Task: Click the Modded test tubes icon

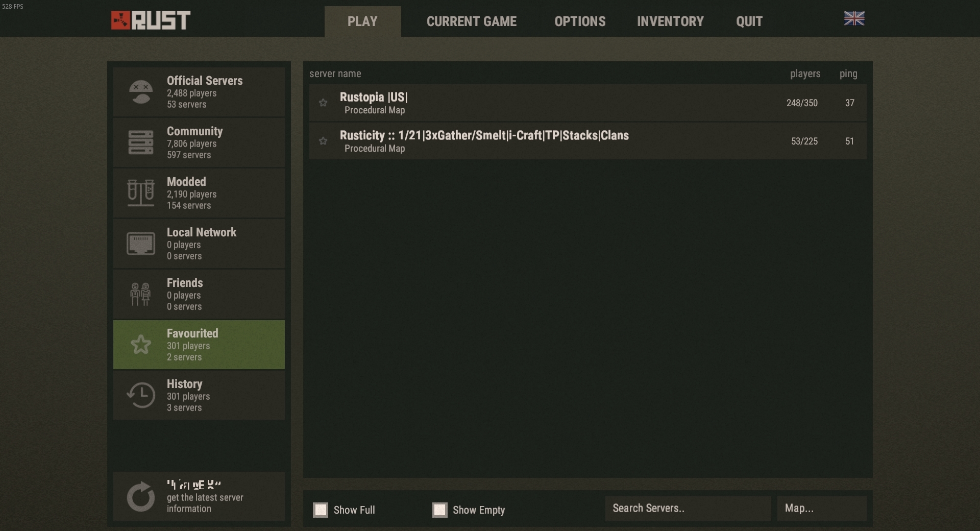Action: (x=141, y=193)
